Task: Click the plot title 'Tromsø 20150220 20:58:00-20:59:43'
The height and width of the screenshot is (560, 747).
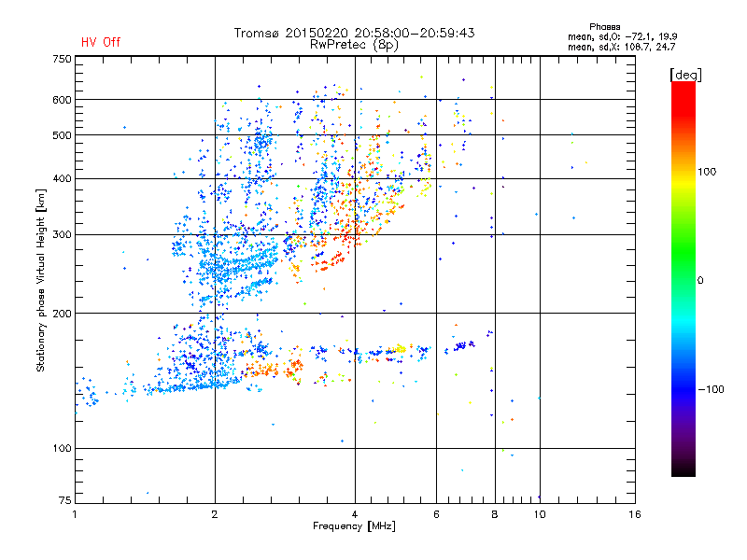Action: (x=354, y=33)
